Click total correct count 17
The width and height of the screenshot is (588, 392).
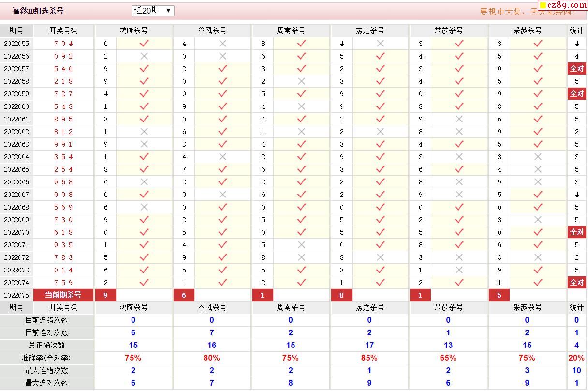tap(369, 346)
